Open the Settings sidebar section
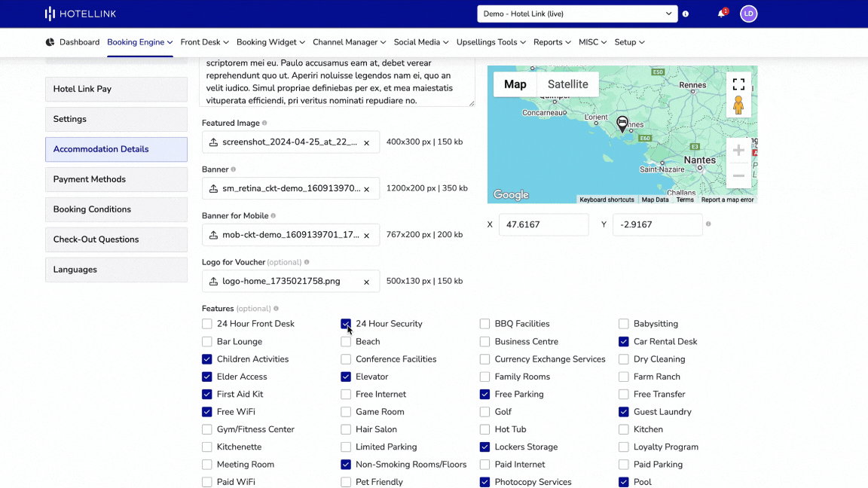The image size is (868, 488). tap(116, 119)
